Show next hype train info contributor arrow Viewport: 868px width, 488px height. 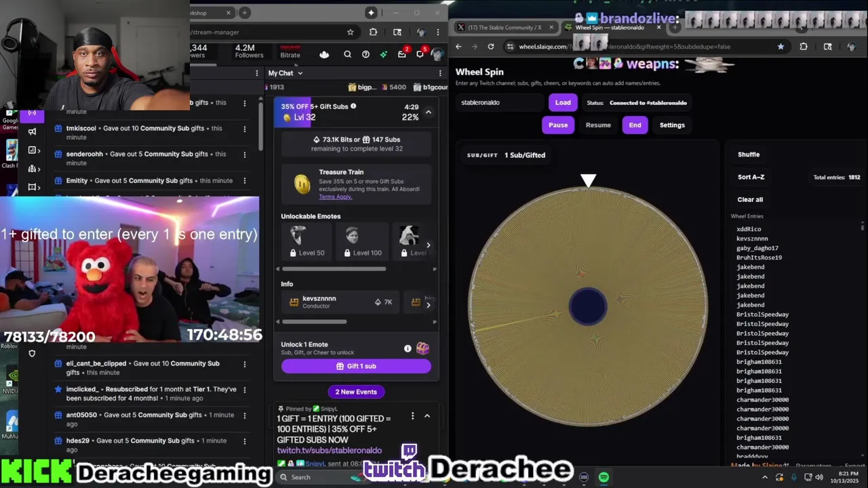pyautogui.click(x=428, y=305)
